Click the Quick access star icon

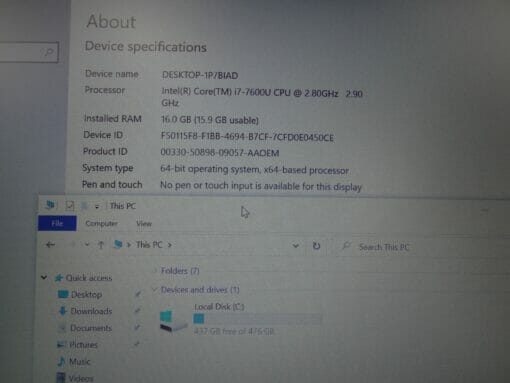(x=59, y=277)
